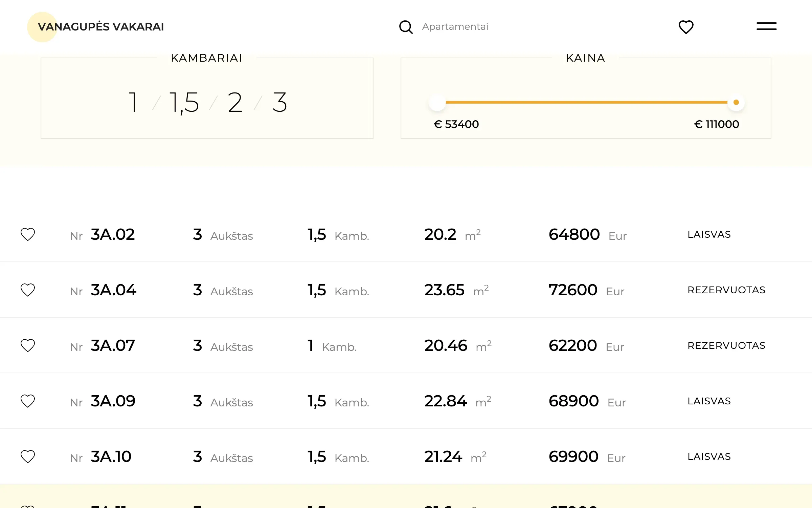Favorite apartment 3A.09 heart icon
The image size is (812, 508).
coord(28,401)
